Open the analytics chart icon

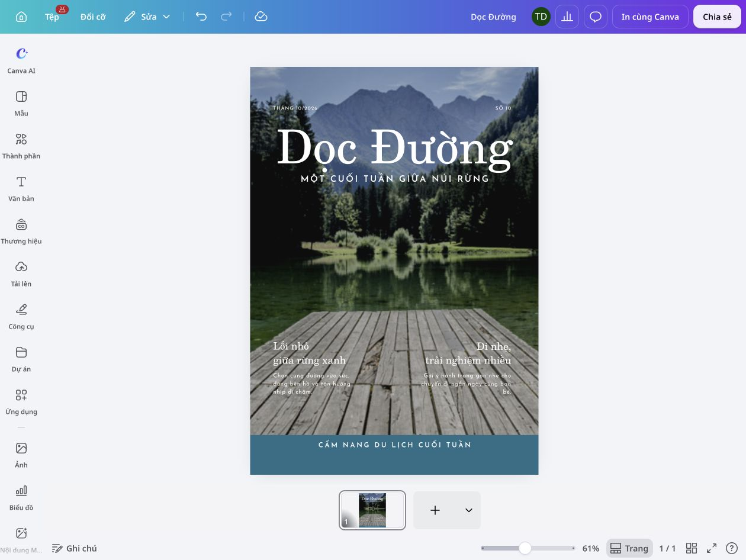(x=567, y=17)
